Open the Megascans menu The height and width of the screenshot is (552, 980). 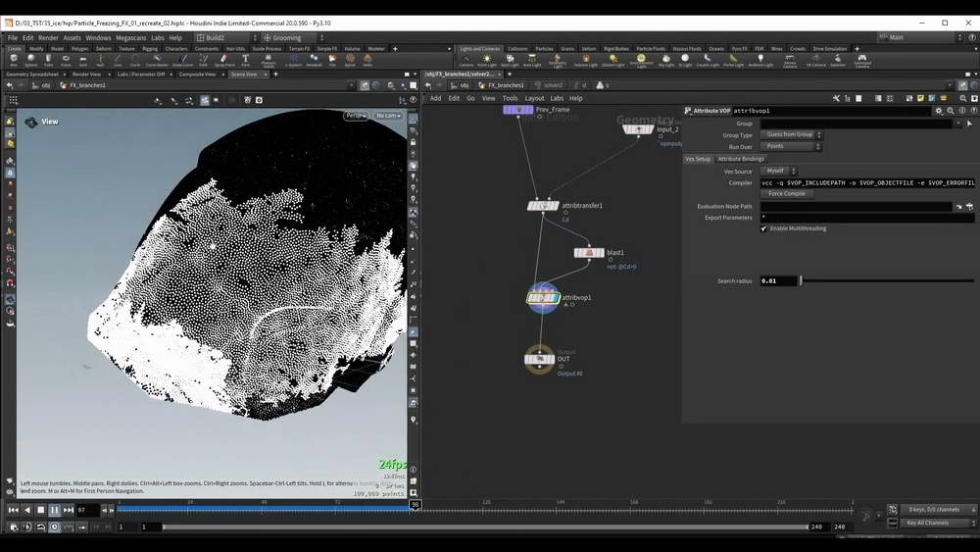(x=130, y=38)
